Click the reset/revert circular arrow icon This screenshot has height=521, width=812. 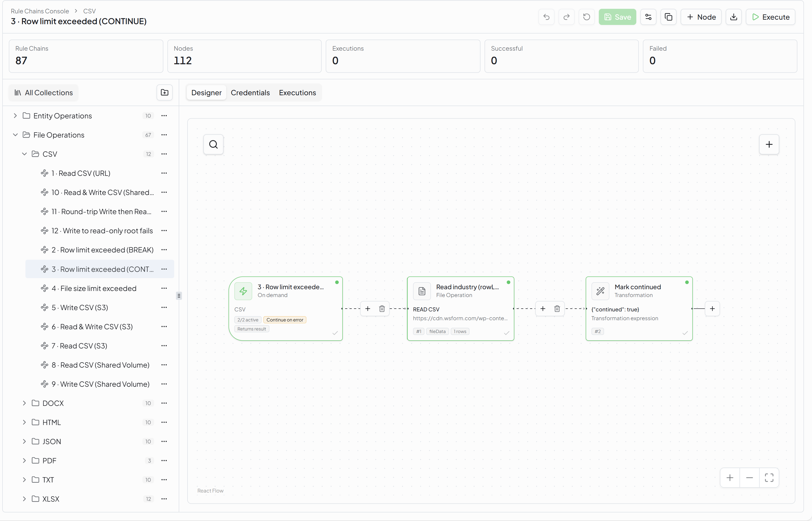pos(586,17)
